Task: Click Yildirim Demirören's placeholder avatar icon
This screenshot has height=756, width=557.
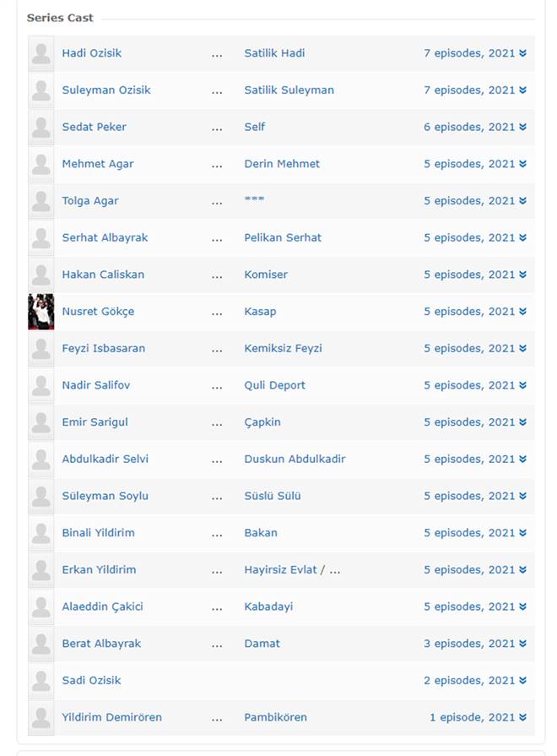Action: coord(41,717)
